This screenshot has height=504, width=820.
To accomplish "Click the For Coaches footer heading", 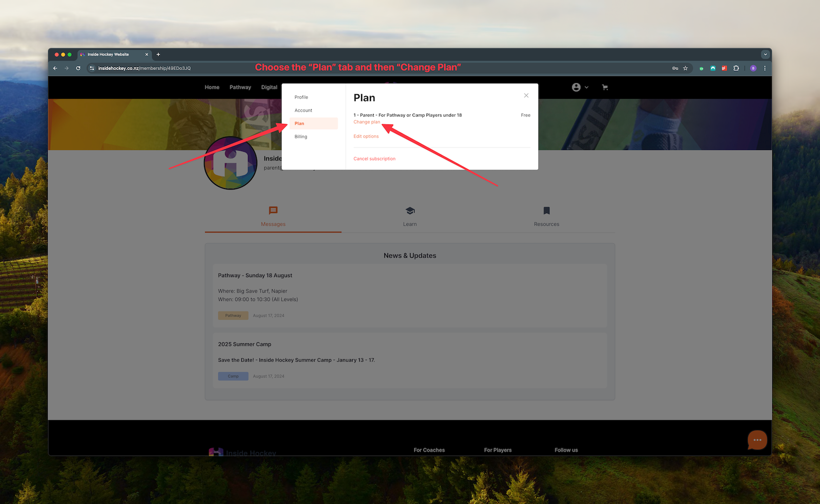I will tap(429, 450).
